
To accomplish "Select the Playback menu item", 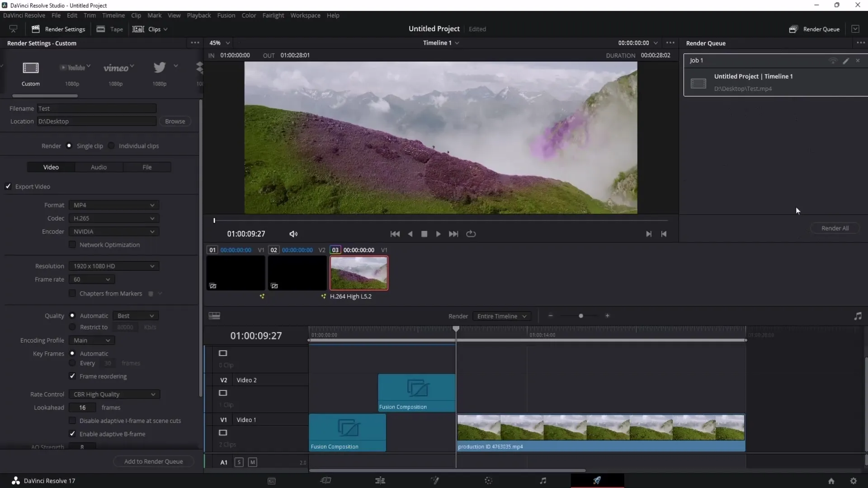I will point(198,15).
